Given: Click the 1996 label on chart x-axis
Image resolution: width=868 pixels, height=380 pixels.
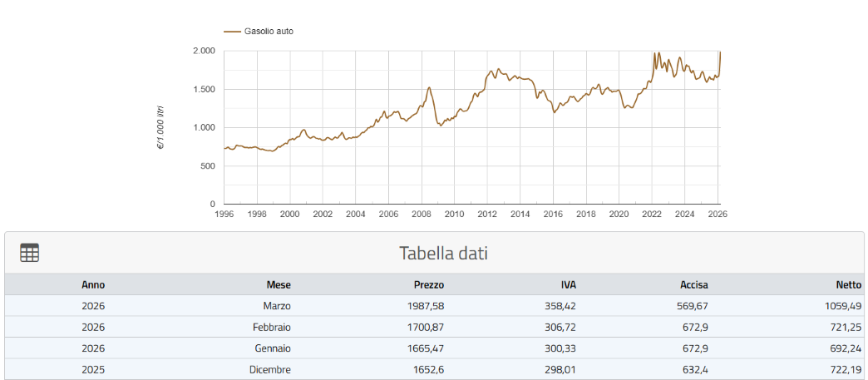Looking at the screenshot, I should pos(224,214).
